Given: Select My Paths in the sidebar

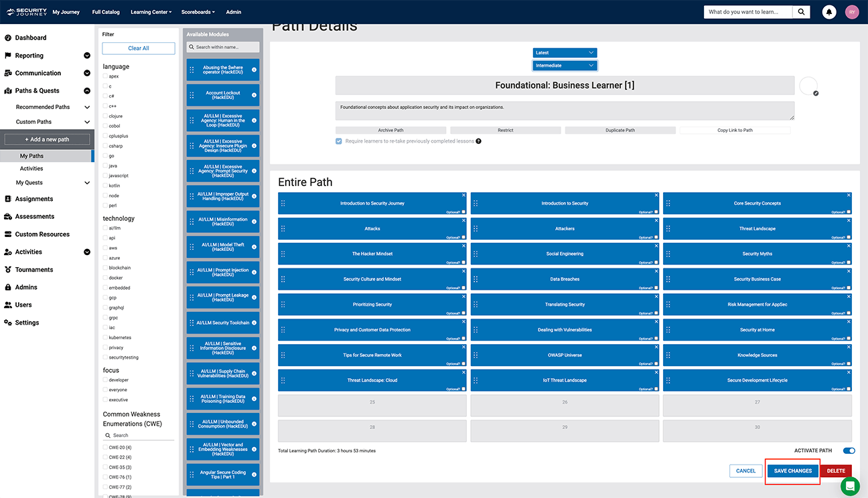Looking at the screenshot, I should 31,156.
